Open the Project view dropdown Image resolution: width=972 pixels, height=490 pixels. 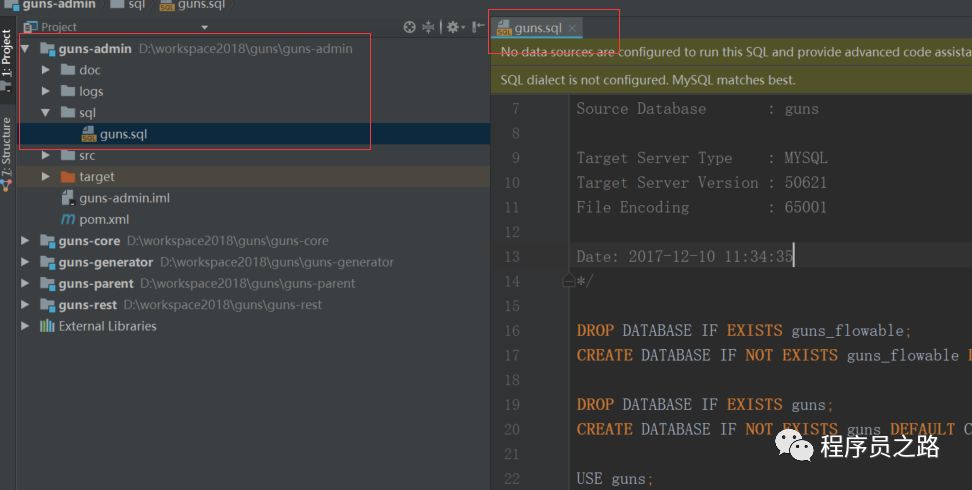[205, 27]
